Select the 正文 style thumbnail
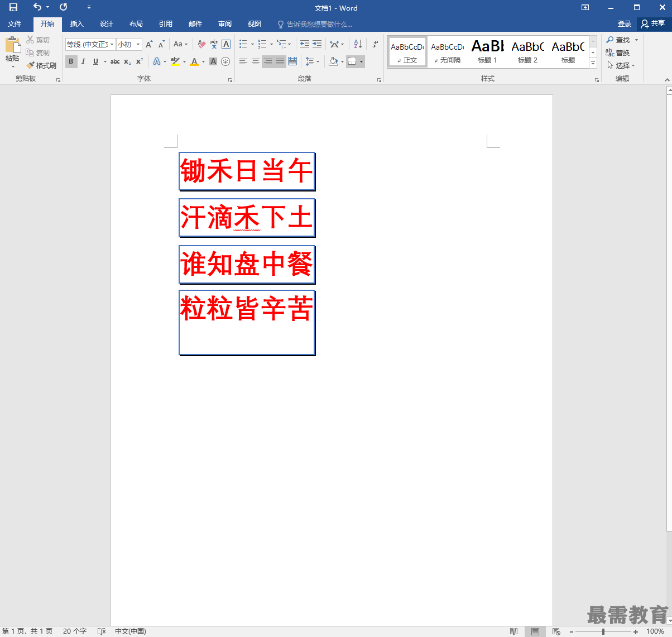The image size is (672, 637). click(407, 52)
